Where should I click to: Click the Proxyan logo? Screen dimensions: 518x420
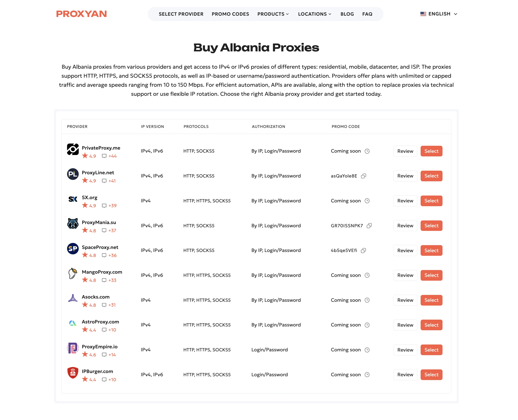pyautogui.click(x=81, y=14)
